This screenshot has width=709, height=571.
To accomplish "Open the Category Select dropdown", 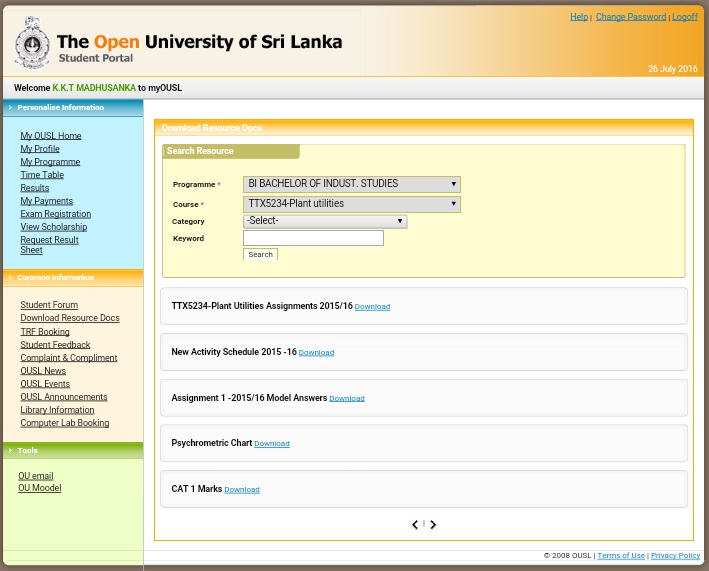I will (325, 221).
